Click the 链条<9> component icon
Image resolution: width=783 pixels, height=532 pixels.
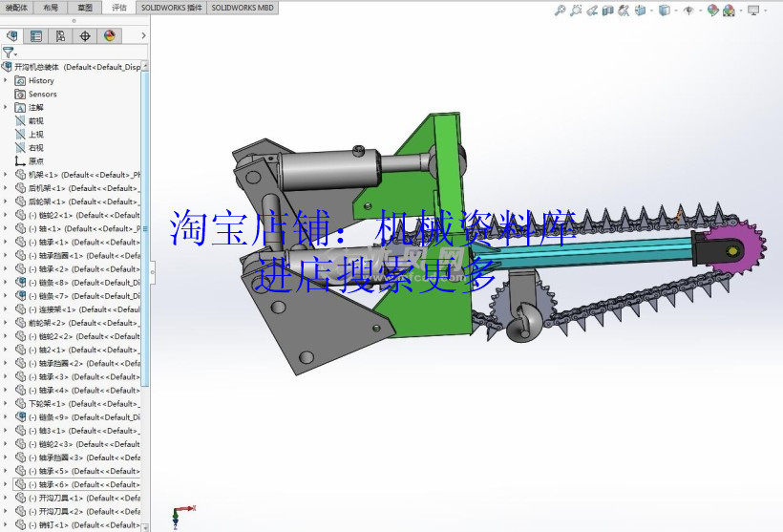20,417
